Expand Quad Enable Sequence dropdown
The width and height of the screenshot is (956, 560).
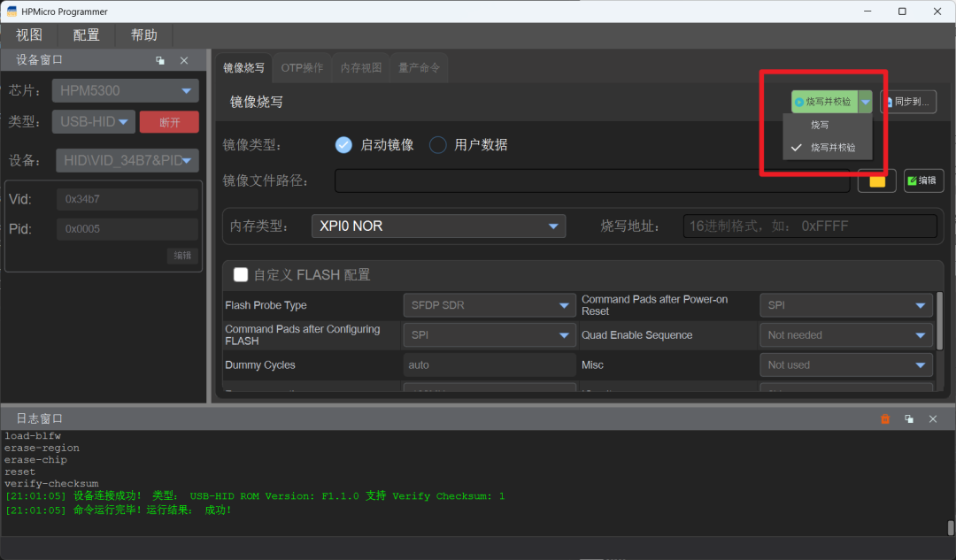(x=845, y=335)
